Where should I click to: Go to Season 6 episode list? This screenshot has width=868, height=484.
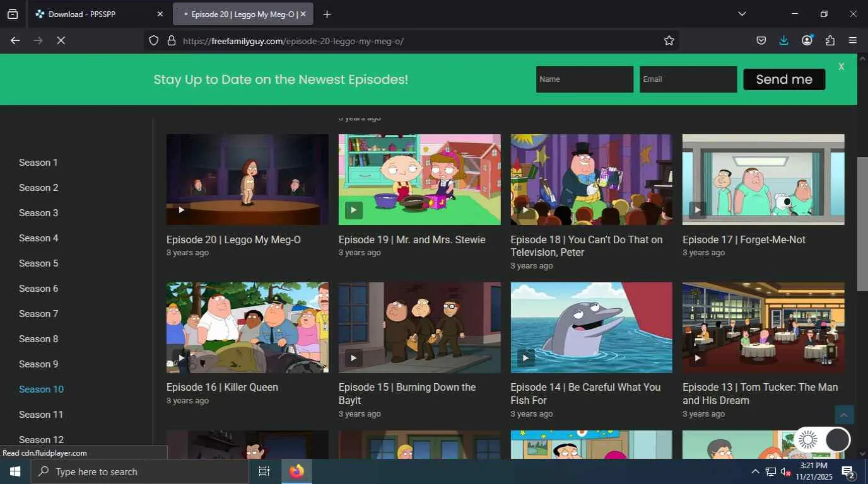(38, 289)
